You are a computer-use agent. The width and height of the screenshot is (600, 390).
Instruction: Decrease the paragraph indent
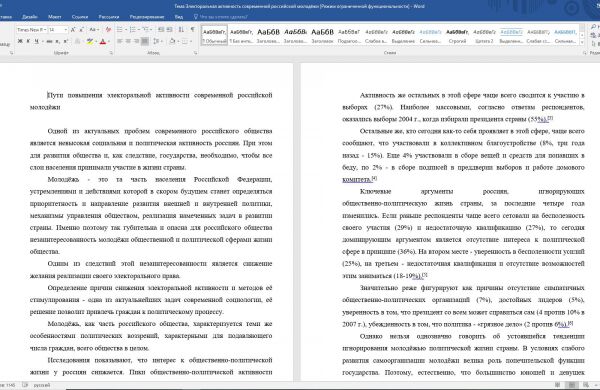[x=161, y=29]
